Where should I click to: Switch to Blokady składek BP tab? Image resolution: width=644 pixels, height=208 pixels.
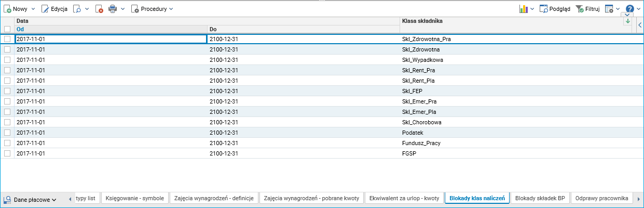pos(540,198)
